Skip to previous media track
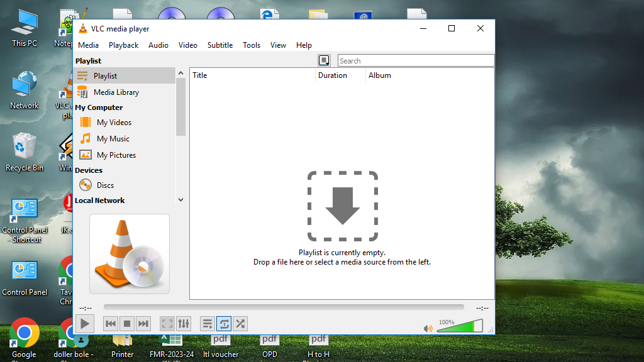 tap(111, 324)
